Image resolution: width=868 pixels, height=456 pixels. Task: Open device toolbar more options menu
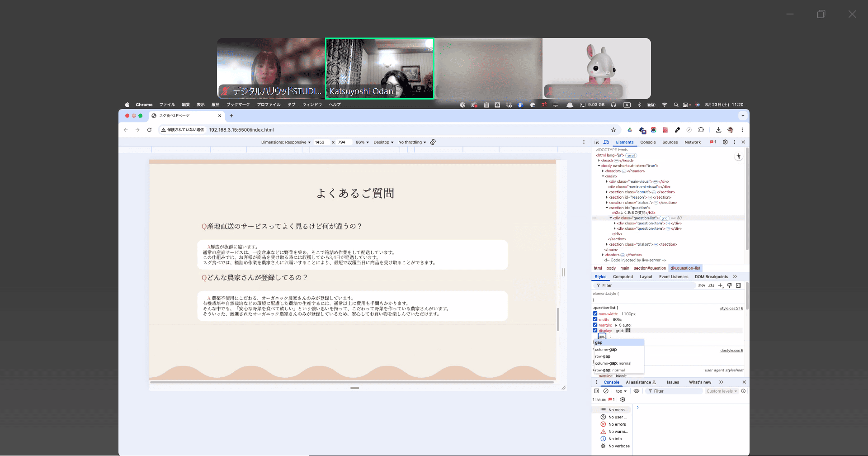point(584,142)
